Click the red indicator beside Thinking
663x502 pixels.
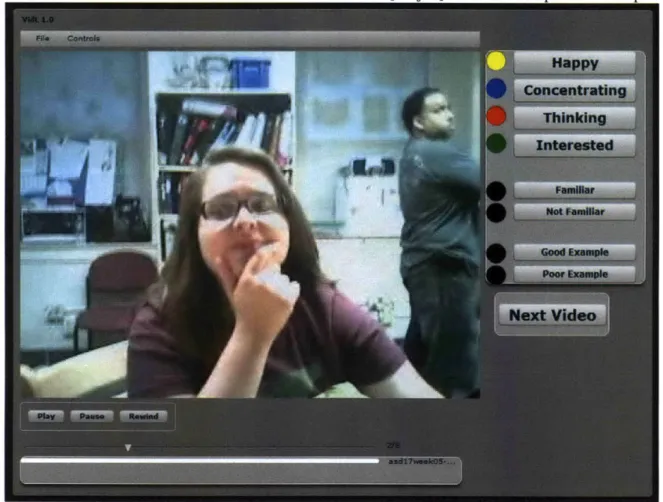tap(496, 116)
